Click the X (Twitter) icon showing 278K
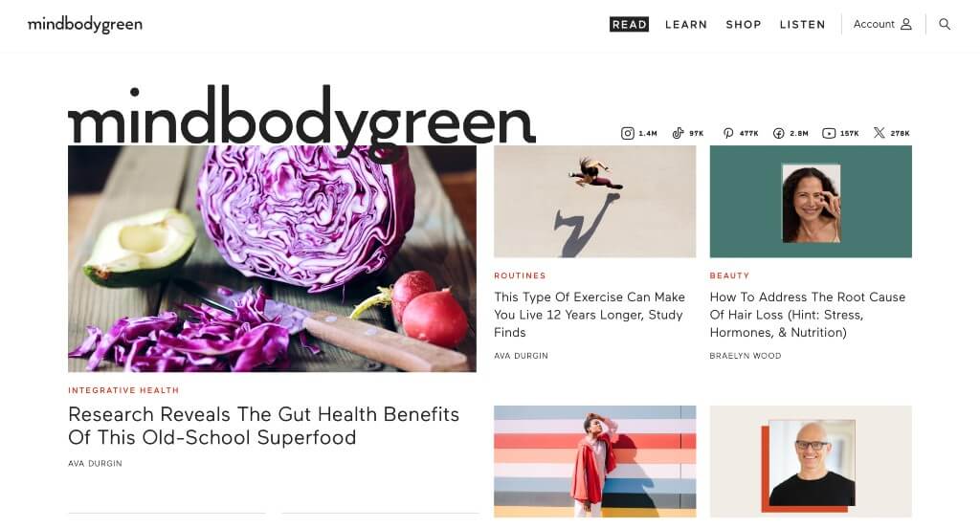The width and height of the screenshot is (980, 528). 880,133
